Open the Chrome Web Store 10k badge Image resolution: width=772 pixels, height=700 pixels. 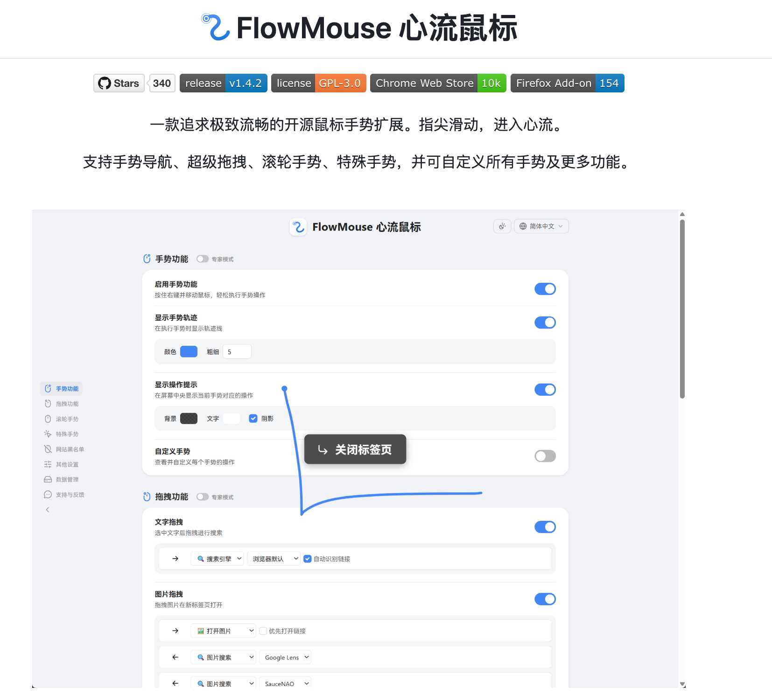(x=438, y=83)
